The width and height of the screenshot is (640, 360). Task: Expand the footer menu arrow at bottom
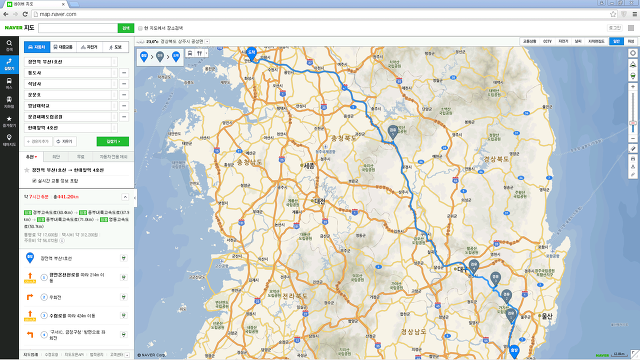127,355
